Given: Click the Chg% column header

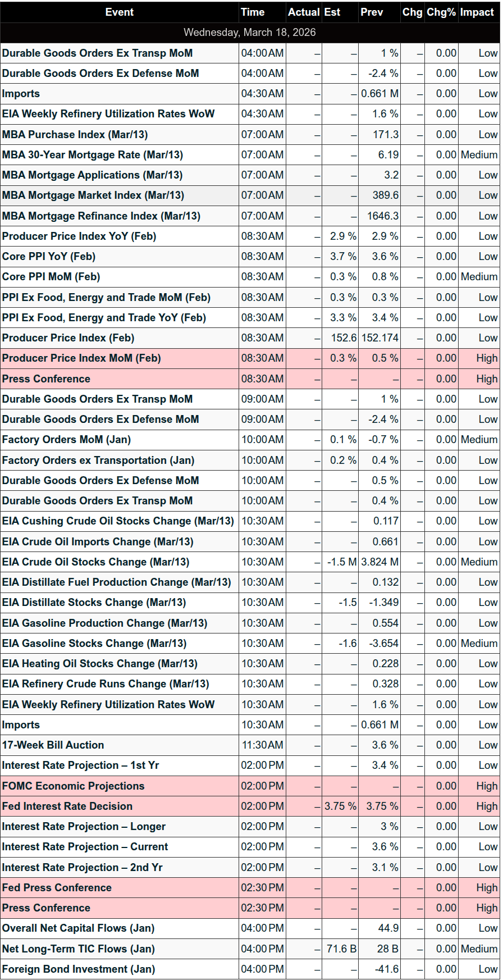Looking at the screenshot, I should click(441, 12).
